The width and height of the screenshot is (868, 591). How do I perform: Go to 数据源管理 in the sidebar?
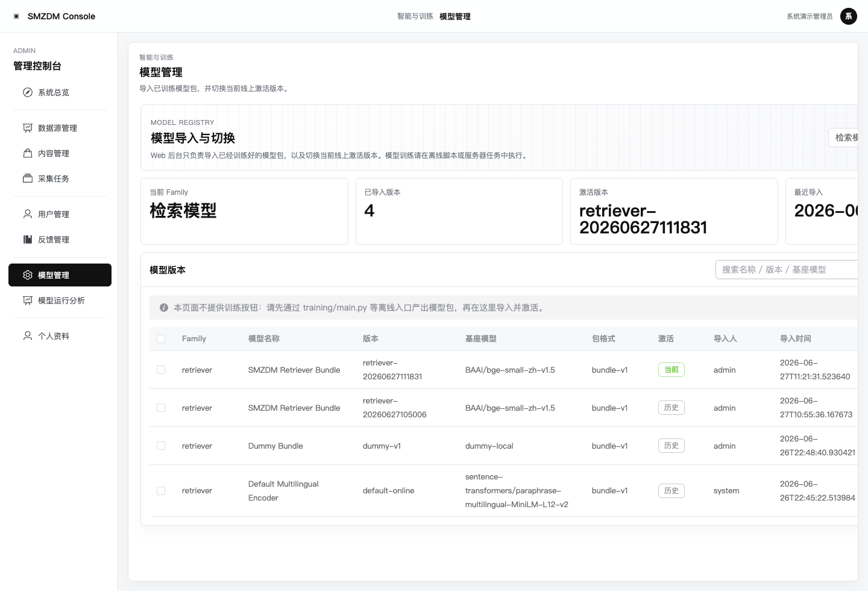[60, 128]
